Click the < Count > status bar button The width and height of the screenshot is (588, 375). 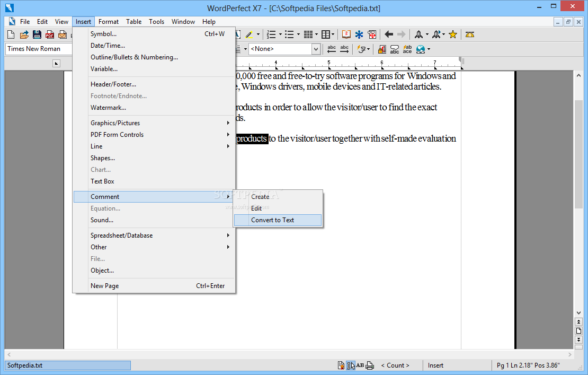pyautogui.click(x=395, y=365)
